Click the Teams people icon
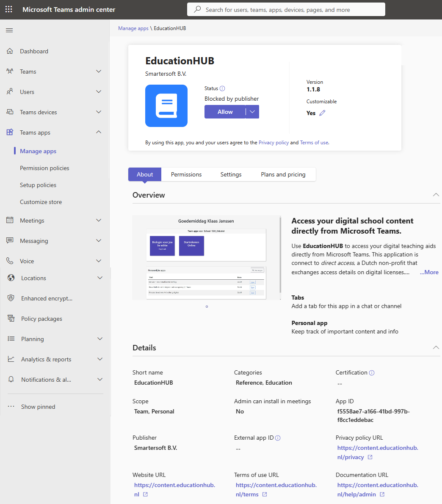This screenshot has width=442, height=504. (10, 72)
